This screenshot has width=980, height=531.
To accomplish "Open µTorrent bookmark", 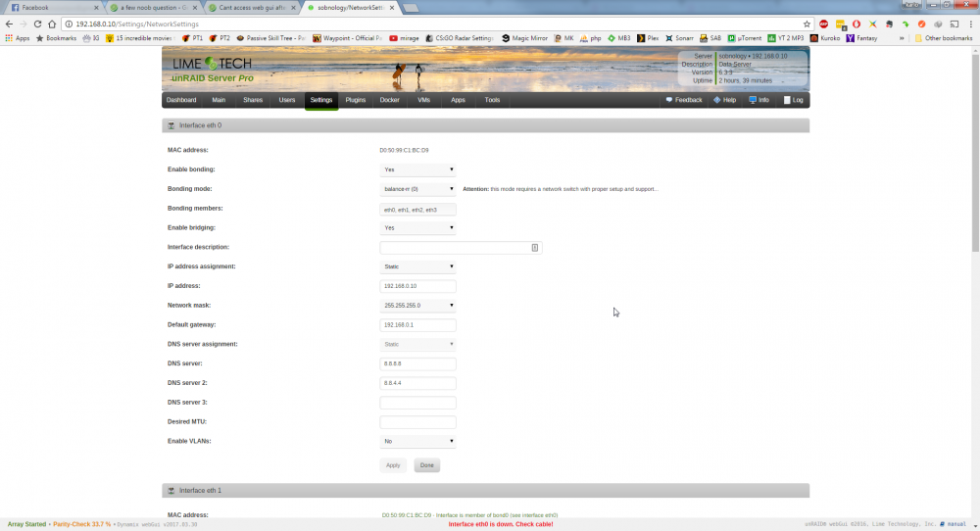I will point(745,38).
